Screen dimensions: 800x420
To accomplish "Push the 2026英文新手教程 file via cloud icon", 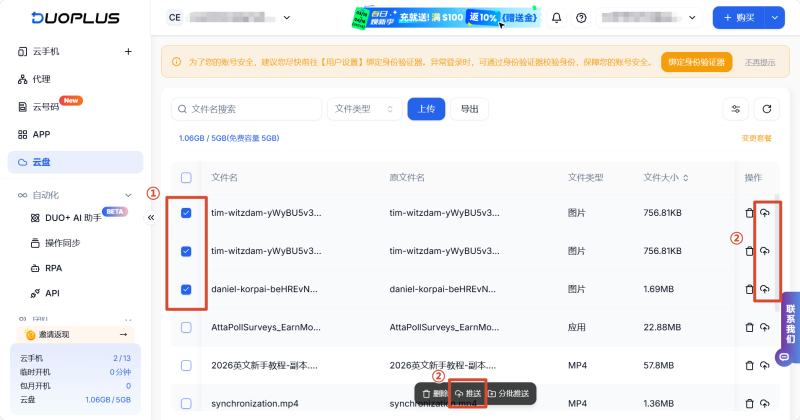I will (764, 365).
